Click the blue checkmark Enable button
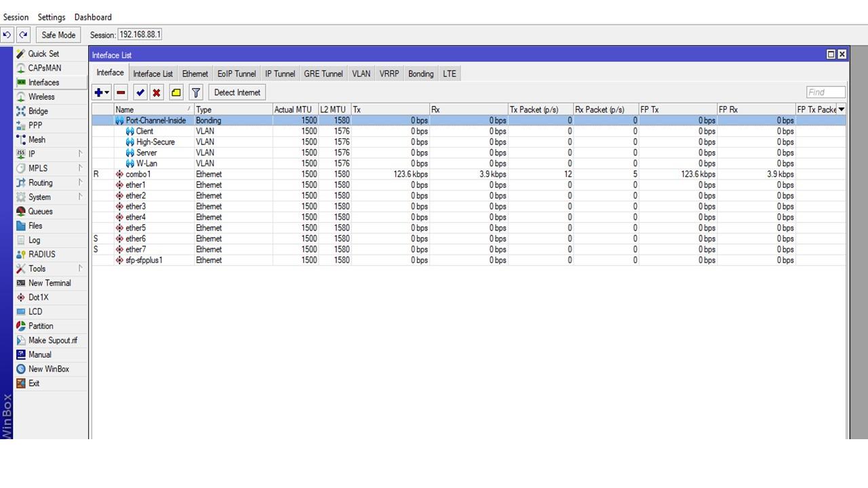Screen dimensions: 868x488 click(x=140, y=93)
